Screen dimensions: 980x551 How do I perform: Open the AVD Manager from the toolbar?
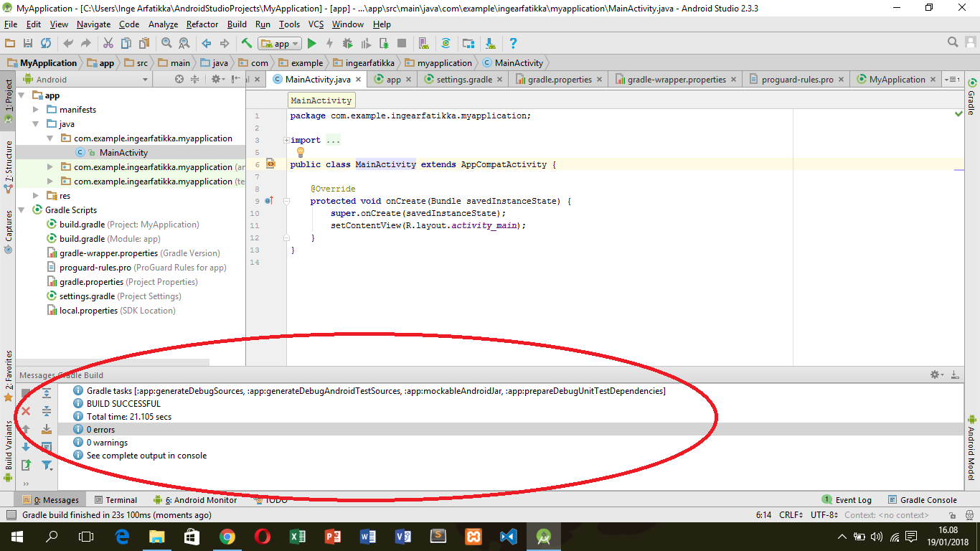point(423,44)
